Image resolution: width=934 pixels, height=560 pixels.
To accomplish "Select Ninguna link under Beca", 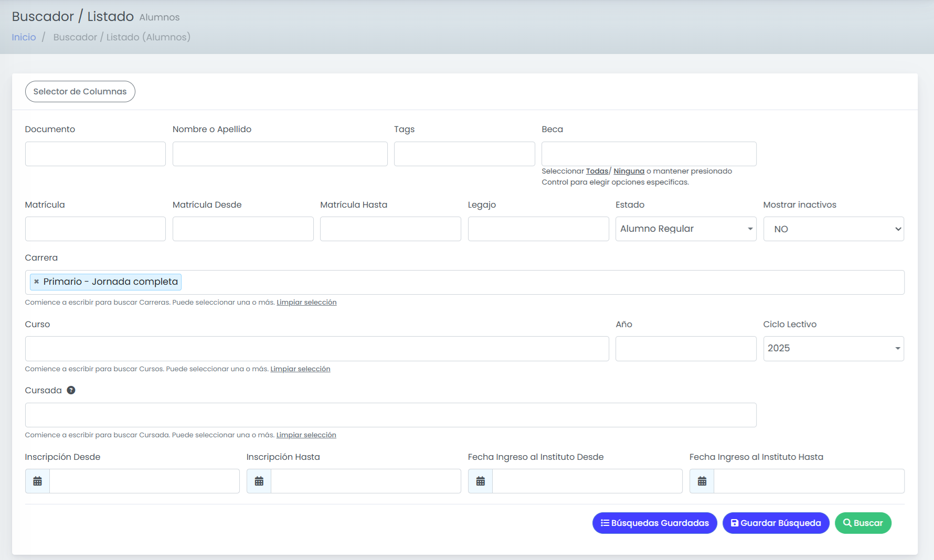I will tap(629, 171).
